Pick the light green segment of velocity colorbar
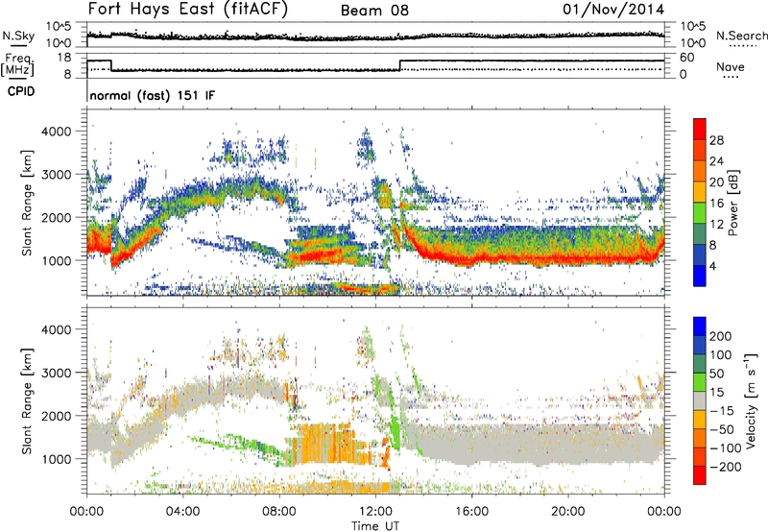This screenshot has width=768, height=532. [x=700, y=382]
